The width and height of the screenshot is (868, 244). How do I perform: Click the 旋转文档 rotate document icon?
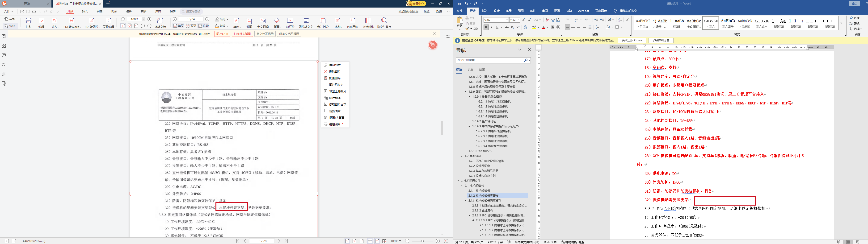[x=160, y=23]
